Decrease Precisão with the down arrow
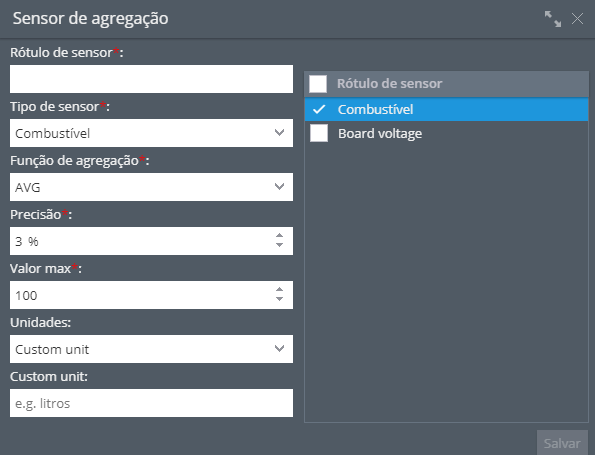595x455 pixels. 279,245
